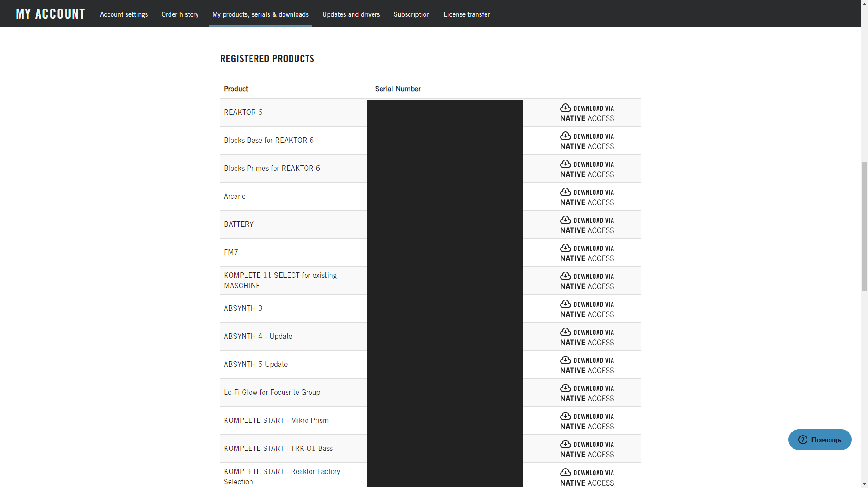Click the Arcane product name
The image size is (868, 488).
pyautogui.click(x=235, y=196)
